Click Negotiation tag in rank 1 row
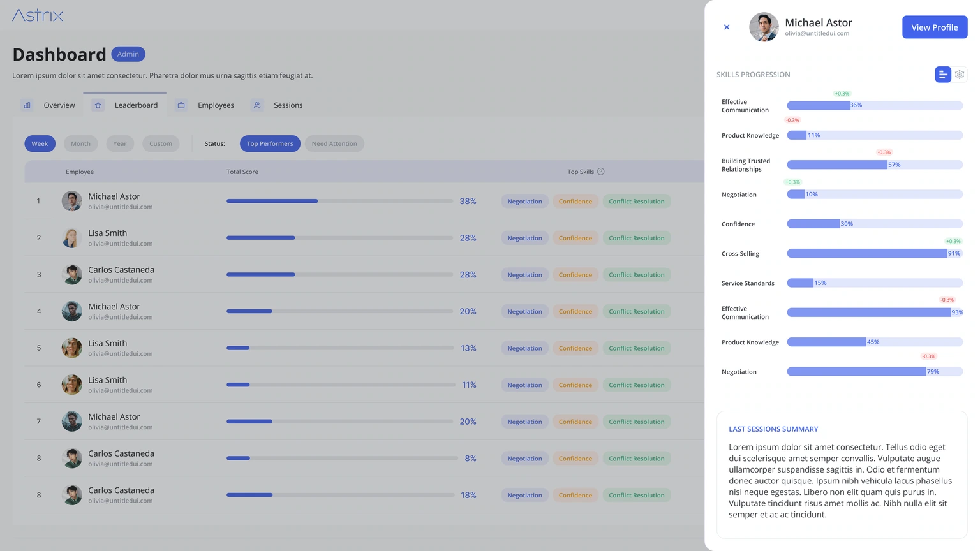The height and width of the screenshot is (551, 980). tap(524, 201)
